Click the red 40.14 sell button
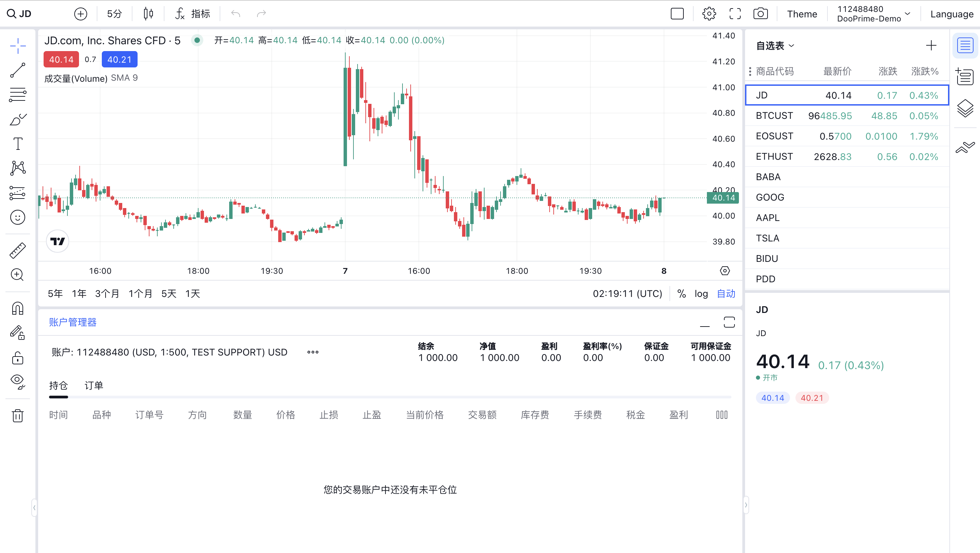980x553 pixels. pos(61,59)
